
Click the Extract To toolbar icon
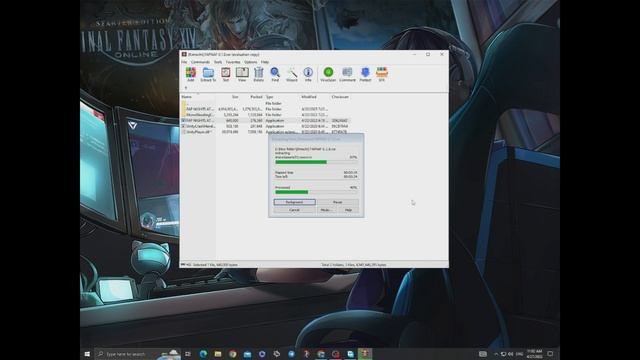[208, 74]
